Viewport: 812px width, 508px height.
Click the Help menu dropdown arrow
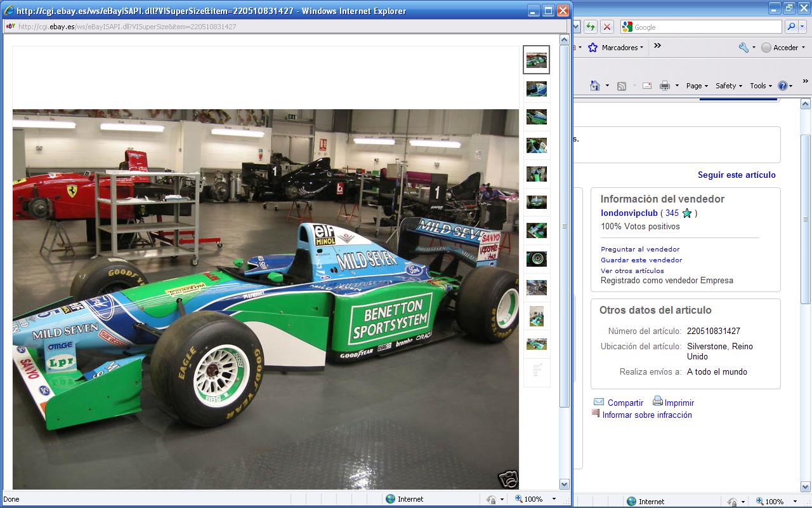tap(791, 86)
